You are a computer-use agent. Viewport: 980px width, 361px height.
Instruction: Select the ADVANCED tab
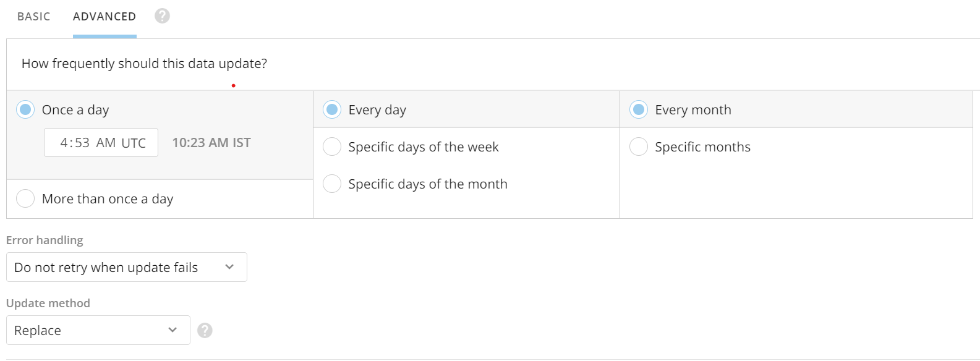[104, 17]
